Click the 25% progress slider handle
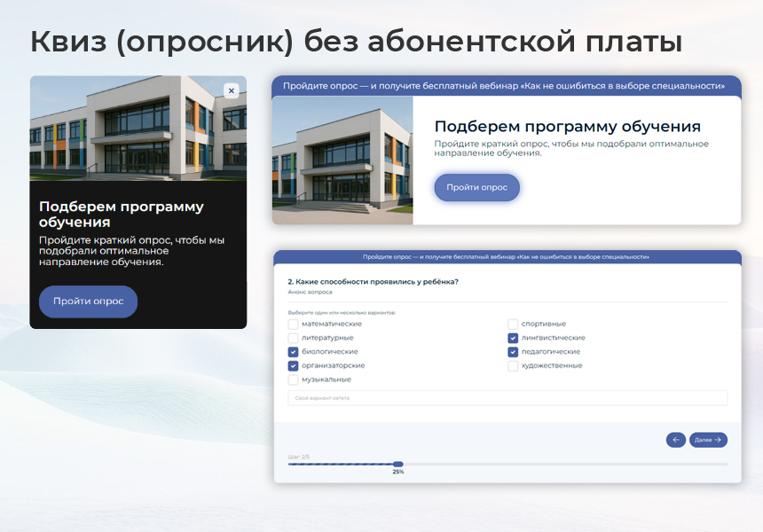Screen dimensions: 763x532 (x=398, y=463)
